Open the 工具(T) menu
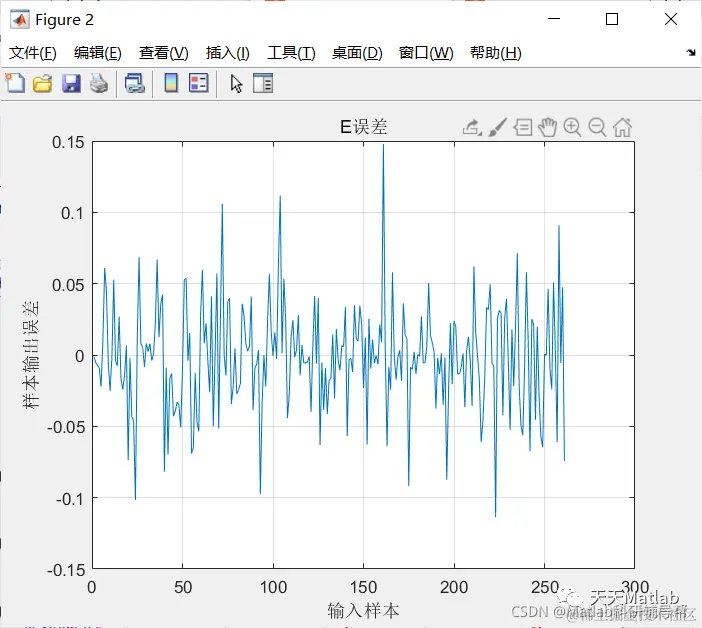Screen dimensions: 702x628 click(291, 53)
